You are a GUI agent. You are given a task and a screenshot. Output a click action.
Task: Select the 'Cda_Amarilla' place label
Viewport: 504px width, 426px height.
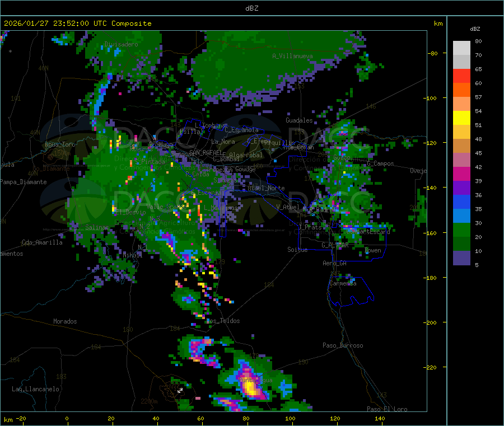tap(42, 242)
